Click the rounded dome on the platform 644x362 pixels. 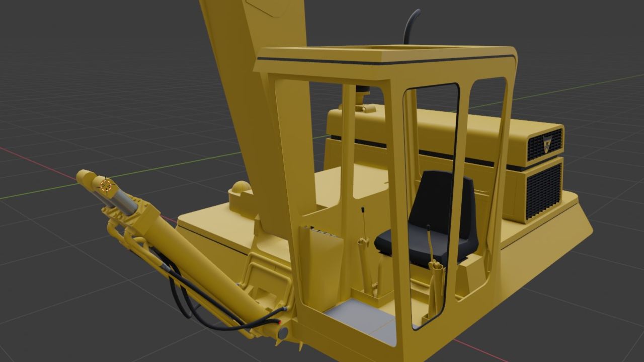pos(240,187)
